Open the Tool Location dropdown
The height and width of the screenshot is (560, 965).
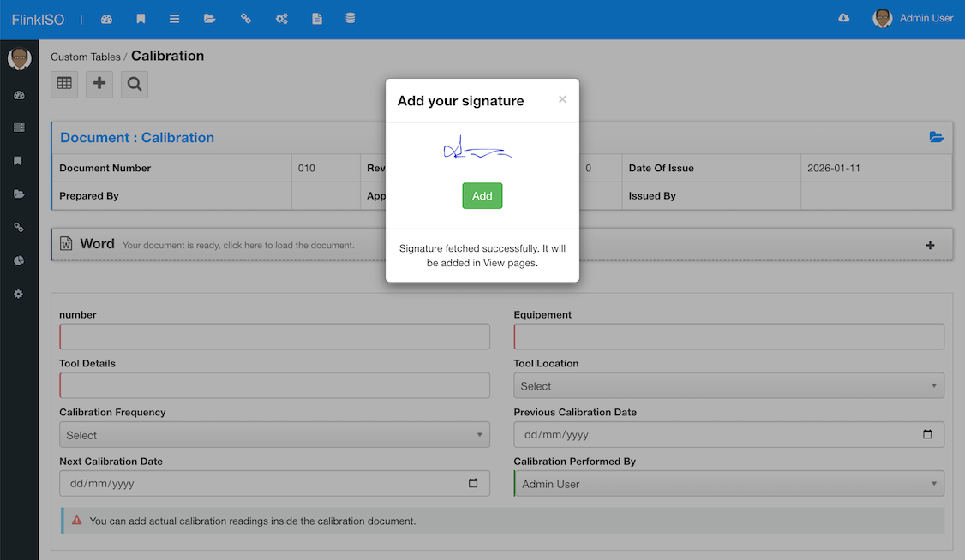(x=728, y=386)
